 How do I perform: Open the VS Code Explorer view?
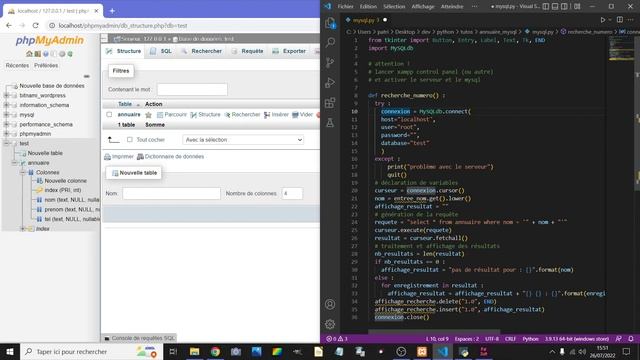tap(330, 23)
